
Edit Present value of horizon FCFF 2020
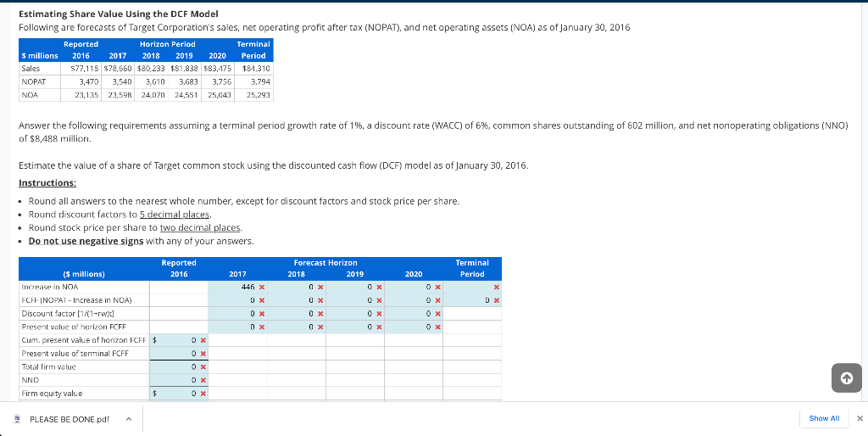pyautogui.click(x=414, y=327)
